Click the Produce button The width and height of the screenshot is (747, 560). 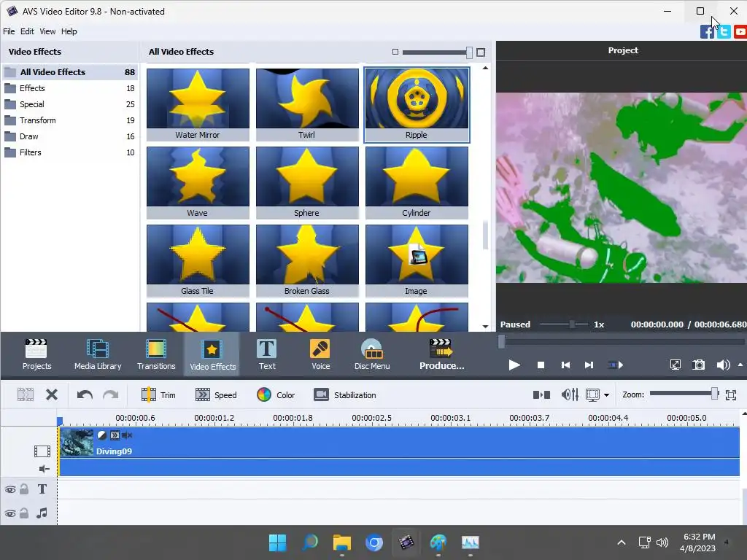441,354
